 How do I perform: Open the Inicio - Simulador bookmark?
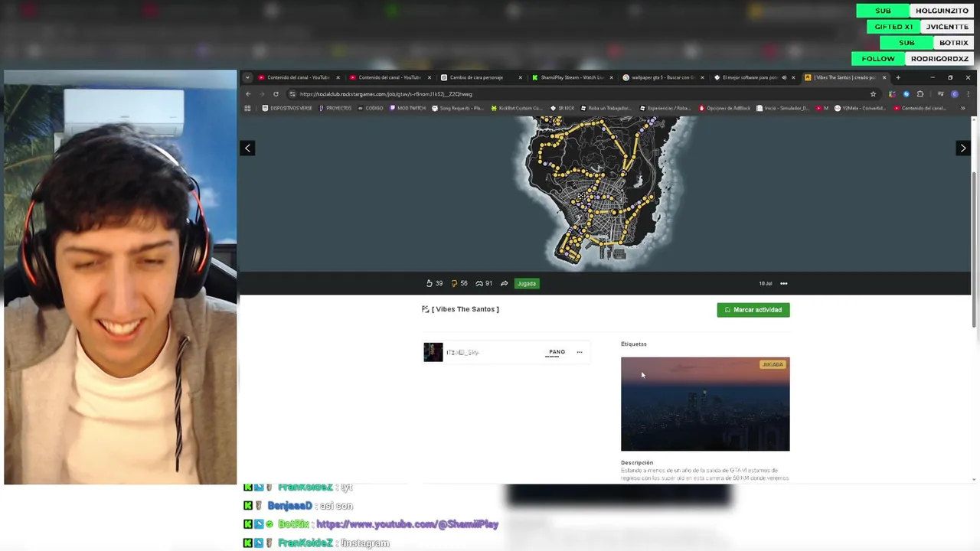pos(783,108)
